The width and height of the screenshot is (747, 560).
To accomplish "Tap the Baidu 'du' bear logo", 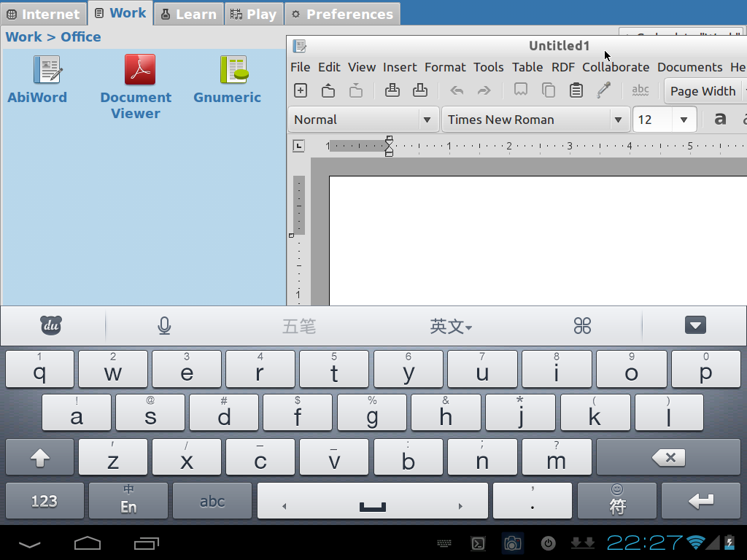I will 51,326.
